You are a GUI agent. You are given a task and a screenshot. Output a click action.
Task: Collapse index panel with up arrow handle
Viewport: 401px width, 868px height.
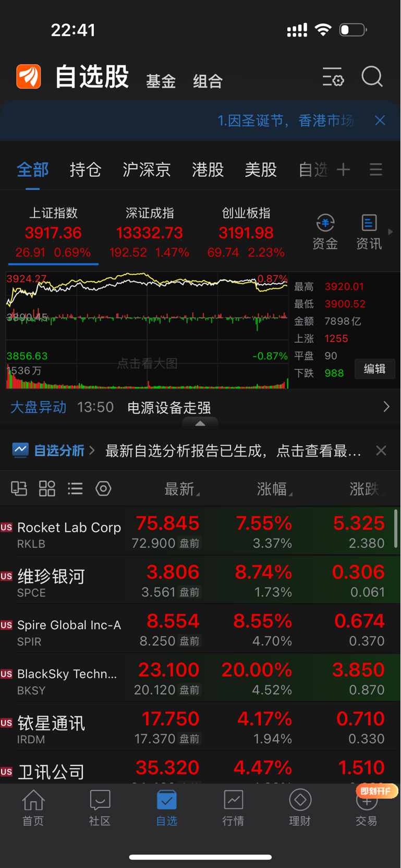[x=200, y=423]
